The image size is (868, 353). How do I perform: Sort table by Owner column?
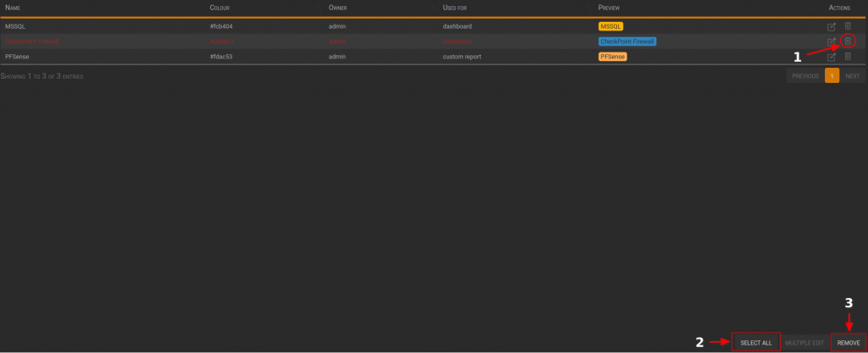(x=338, y=8)
